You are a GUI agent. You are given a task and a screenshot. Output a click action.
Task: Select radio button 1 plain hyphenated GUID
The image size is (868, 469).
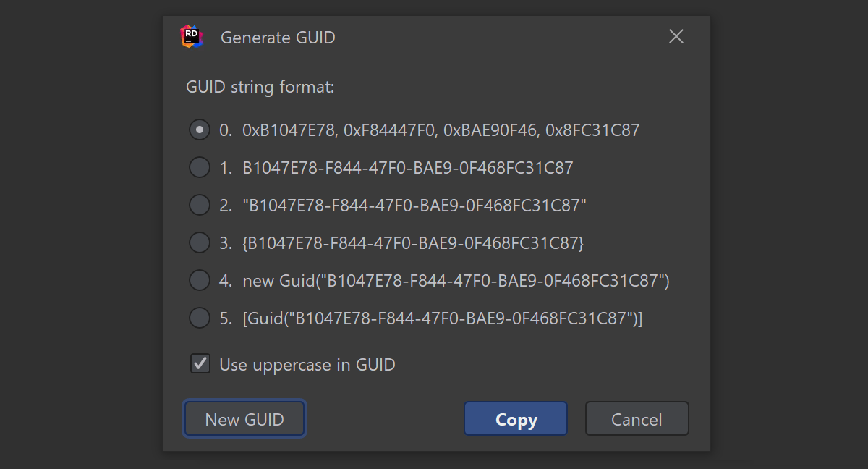pos(200,168)
